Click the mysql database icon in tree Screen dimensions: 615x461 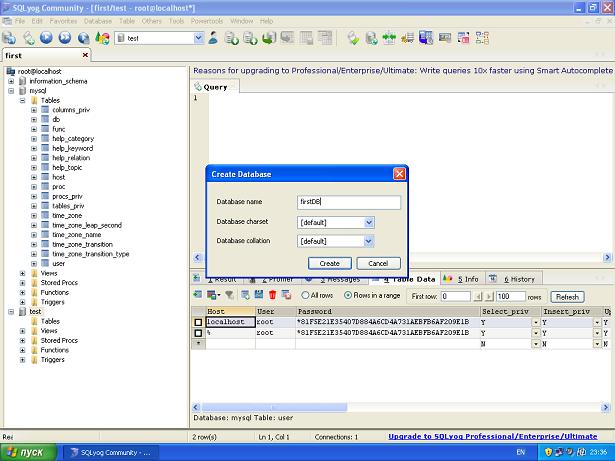[23, 91]
